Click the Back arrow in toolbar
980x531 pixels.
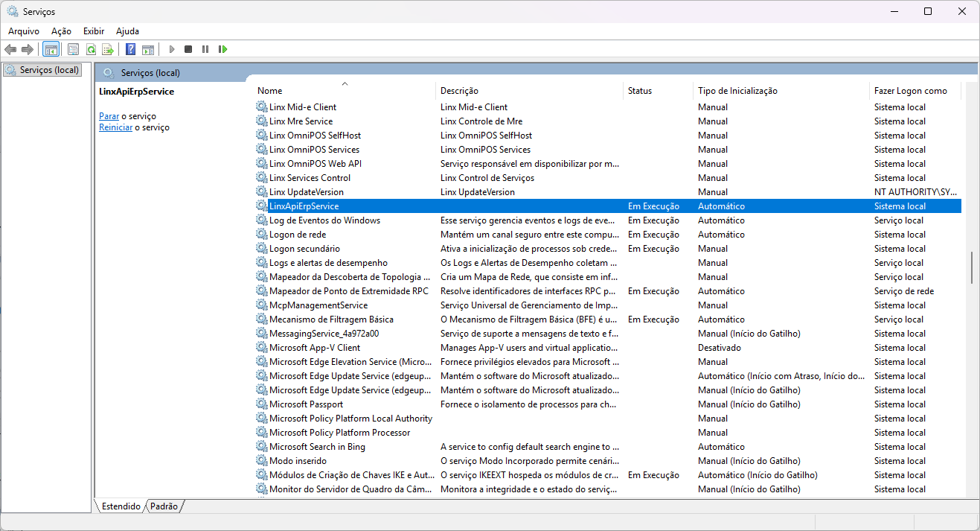click(x=10, y=49)
